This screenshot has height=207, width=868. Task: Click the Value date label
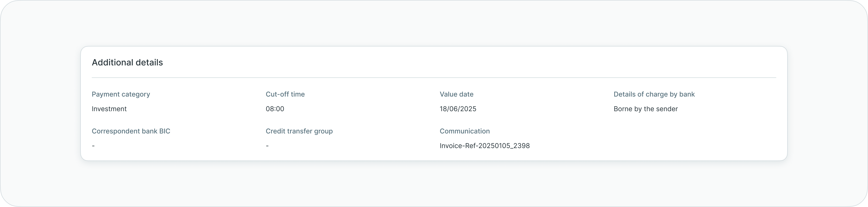pos(456,94)
